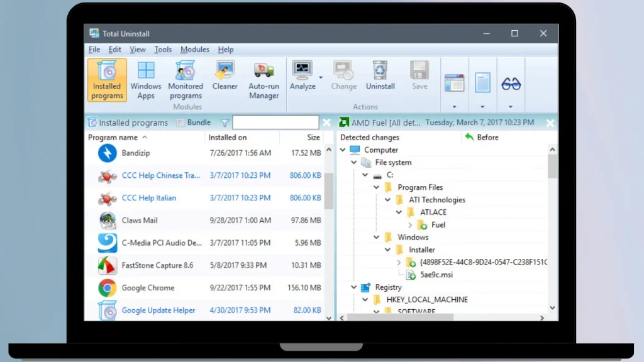Collapse the File system node

(353, 163)
